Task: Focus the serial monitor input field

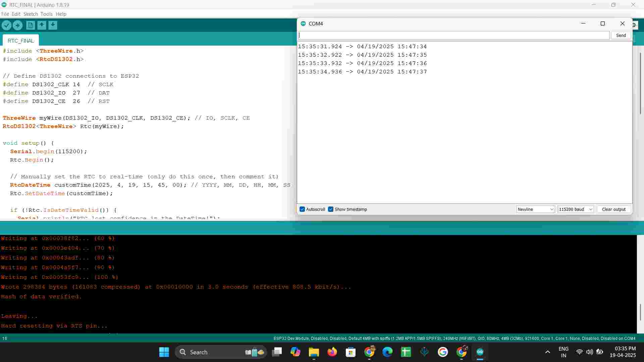Action: 453,36
